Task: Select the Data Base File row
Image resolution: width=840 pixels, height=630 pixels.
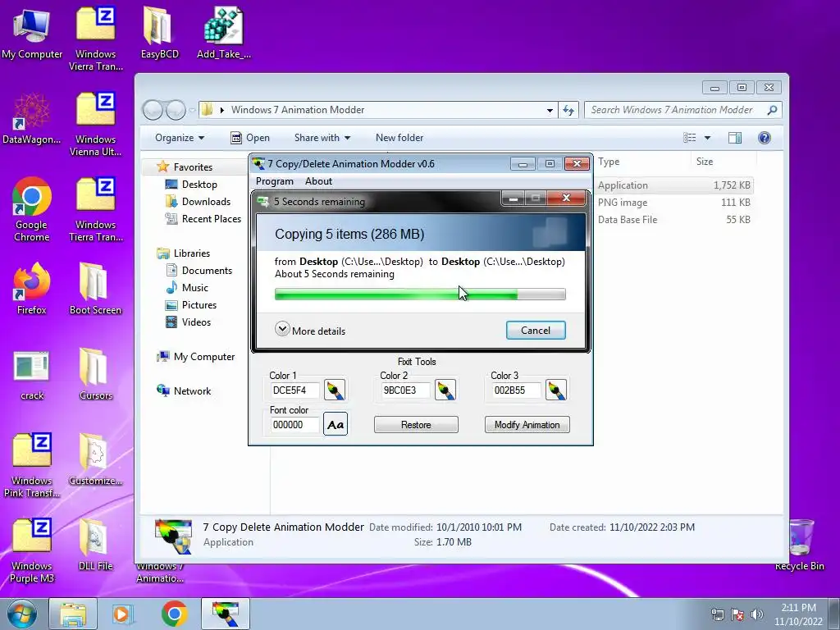Action: click(x=674, y=220)
